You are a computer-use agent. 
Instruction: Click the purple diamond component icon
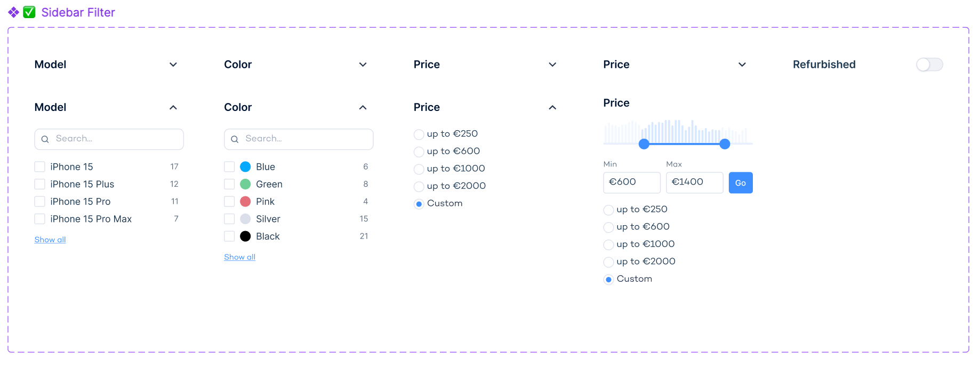tap(13, 12)
